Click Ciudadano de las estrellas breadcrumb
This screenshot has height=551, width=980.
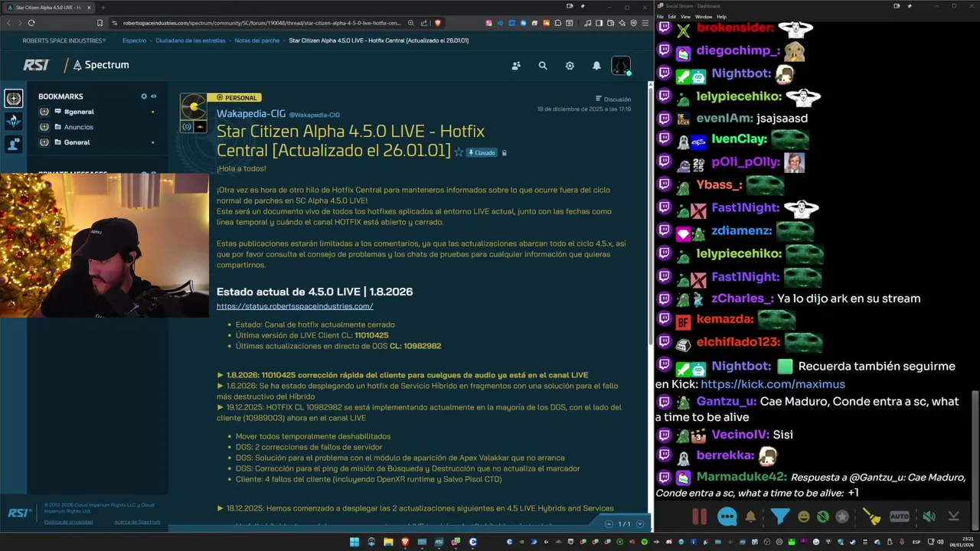pos(190,41)
